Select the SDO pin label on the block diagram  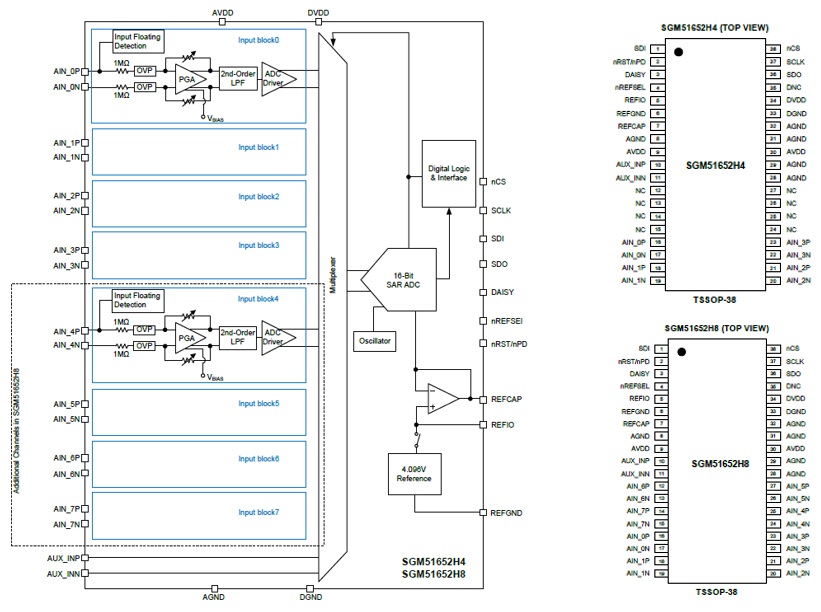click(x=500, y=264)
